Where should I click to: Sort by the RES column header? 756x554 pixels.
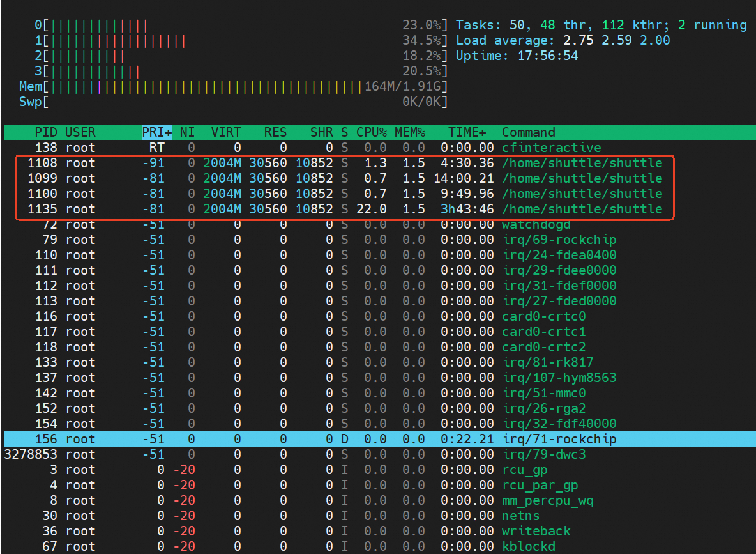coord(275,132)
